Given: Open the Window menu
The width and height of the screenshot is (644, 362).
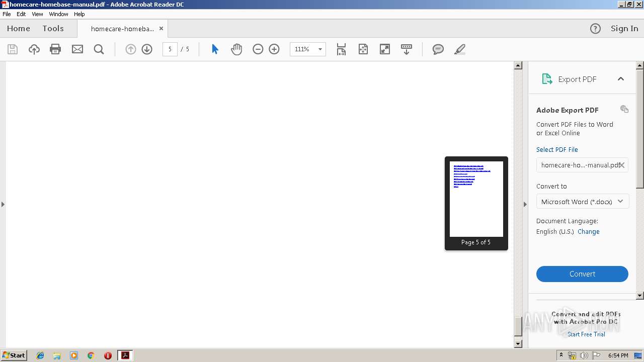Looking at the screenshot, I should pos(58,14).
